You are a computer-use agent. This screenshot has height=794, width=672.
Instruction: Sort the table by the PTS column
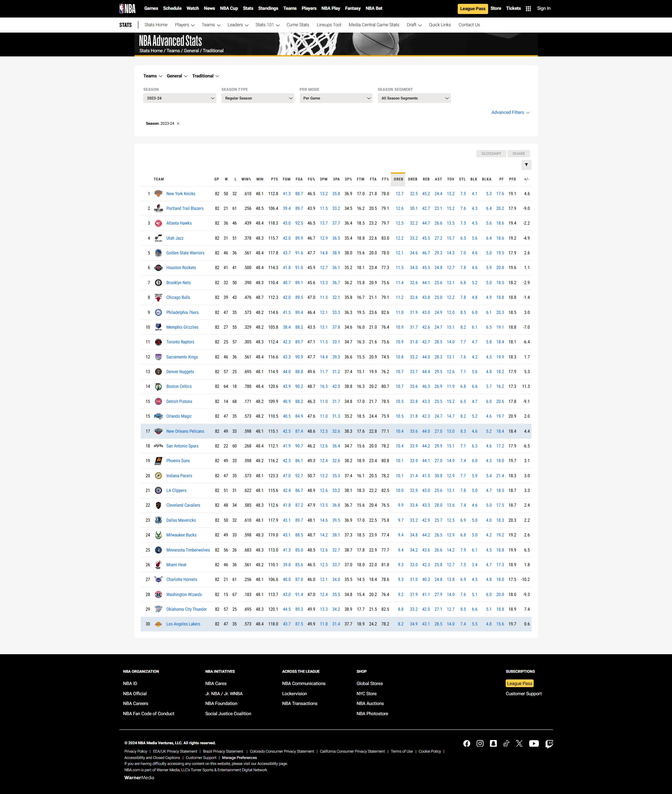274,179
